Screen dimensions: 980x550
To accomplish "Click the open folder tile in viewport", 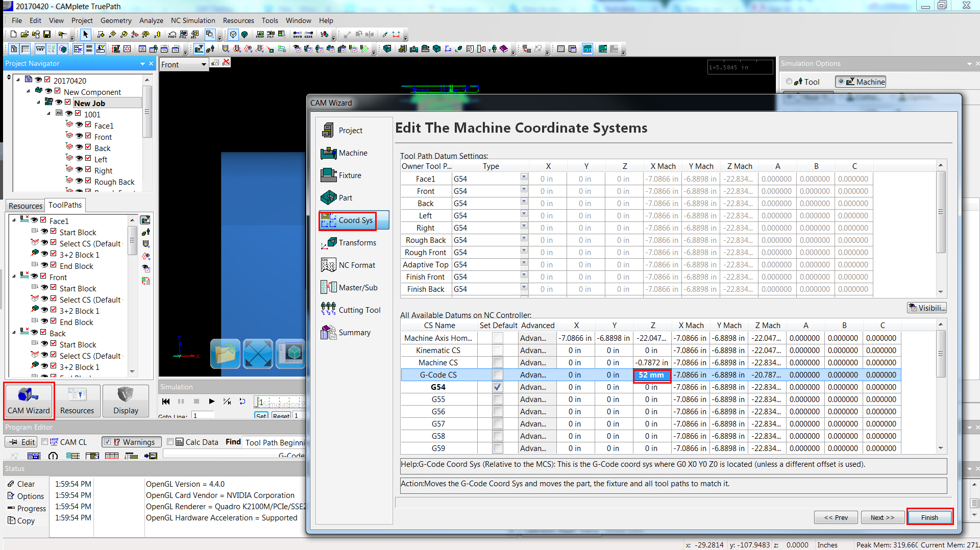I will pos(225,353).
